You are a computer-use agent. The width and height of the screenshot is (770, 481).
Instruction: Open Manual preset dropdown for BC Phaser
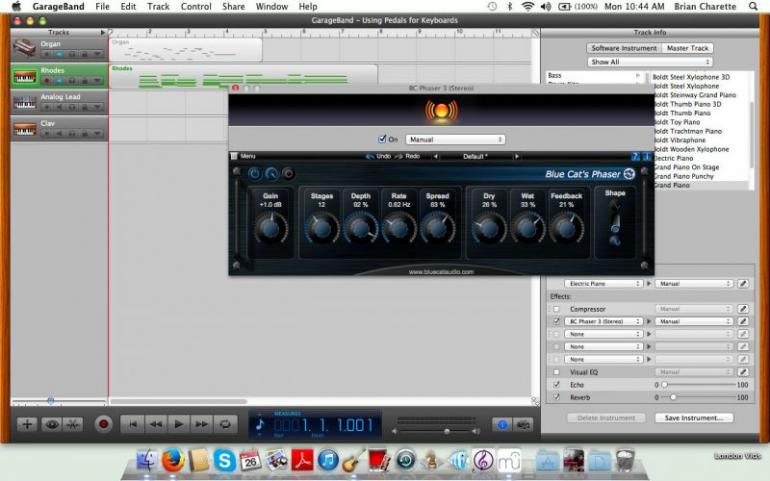(694, 321)
